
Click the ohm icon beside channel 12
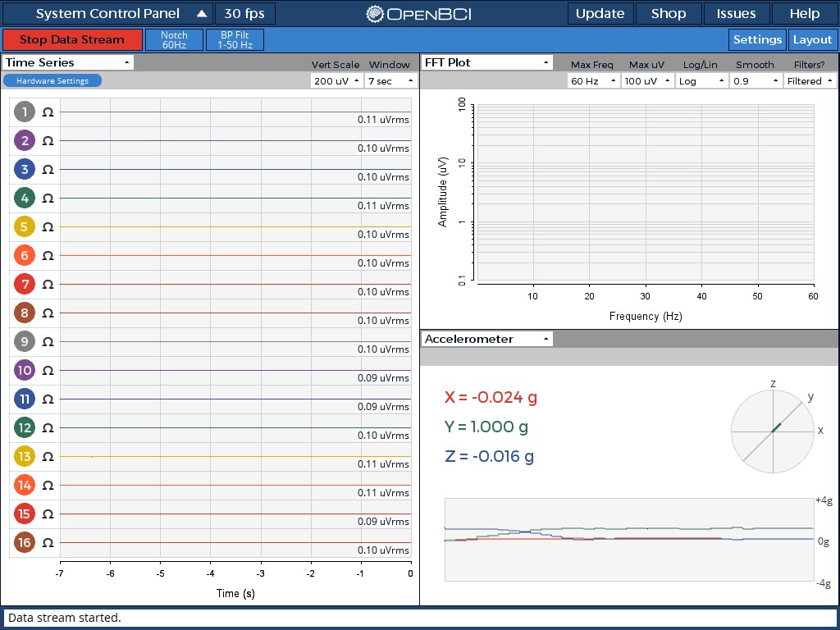pos(48,427)
